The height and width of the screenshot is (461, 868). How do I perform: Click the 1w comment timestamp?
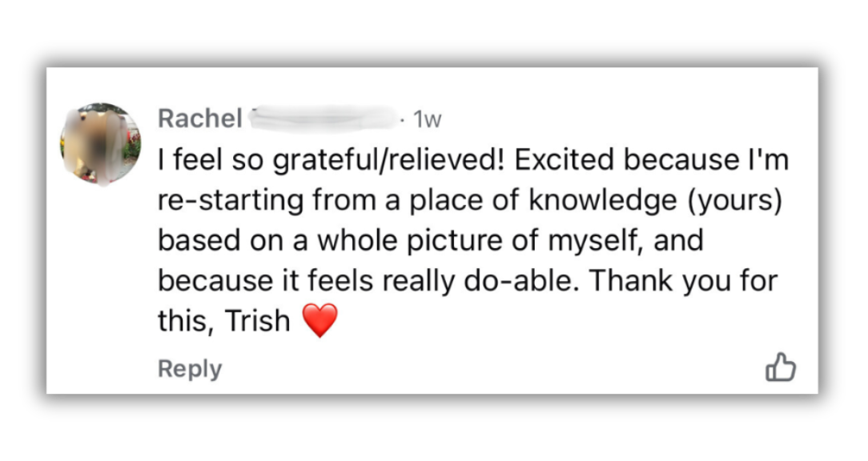427,120
